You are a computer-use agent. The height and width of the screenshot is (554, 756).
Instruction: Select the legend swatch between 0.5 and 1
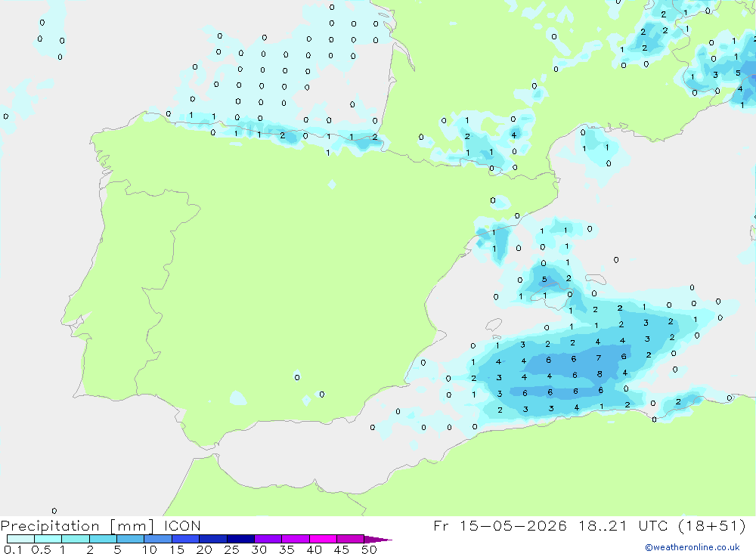coord(48,539)
